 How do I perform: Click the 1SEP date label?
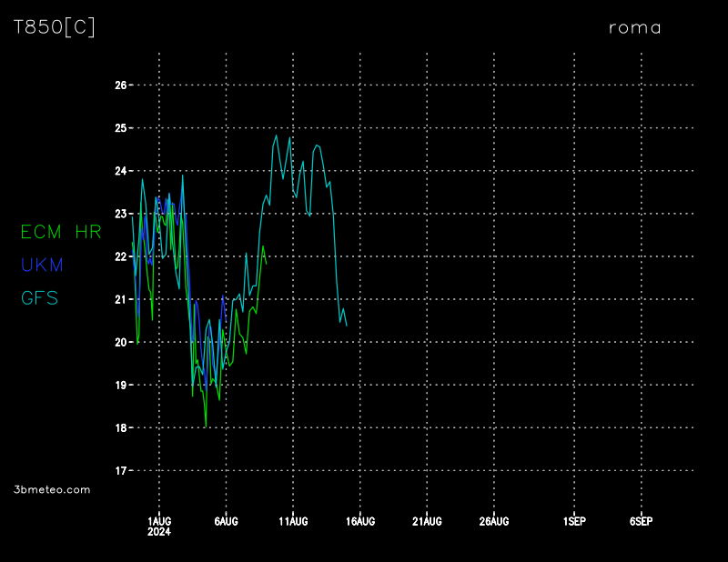[x=574, y=521]
